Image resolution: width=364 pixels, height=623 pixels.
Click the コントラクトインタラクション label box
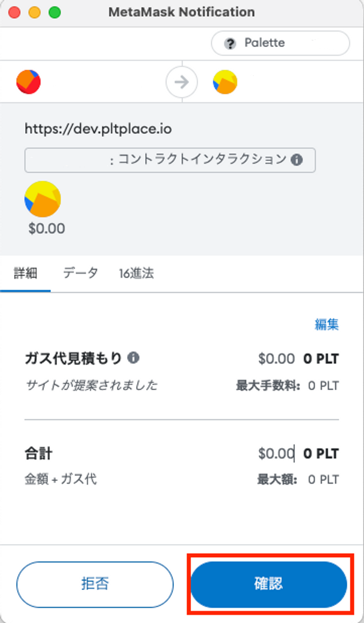coord(170,160)
